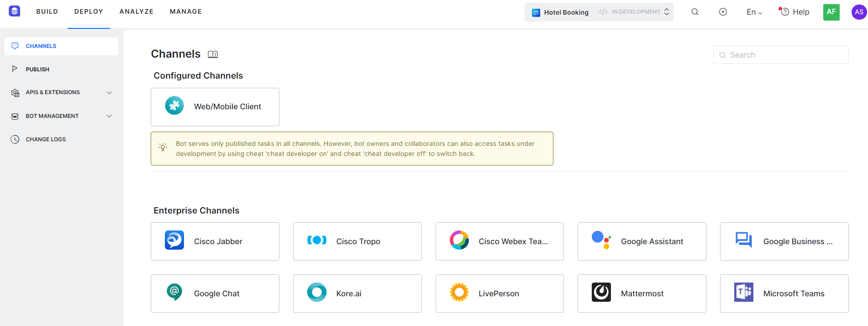Click the Mattermost logo icon

tap(601, 292)
